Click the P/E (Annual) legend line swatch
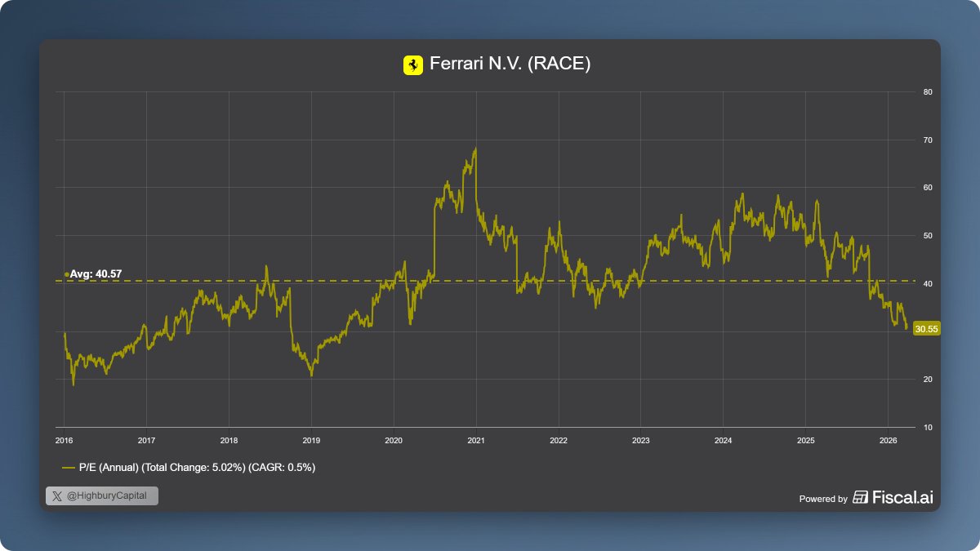Viewport: 980px width, 551px height. click(x=69, y=468)
